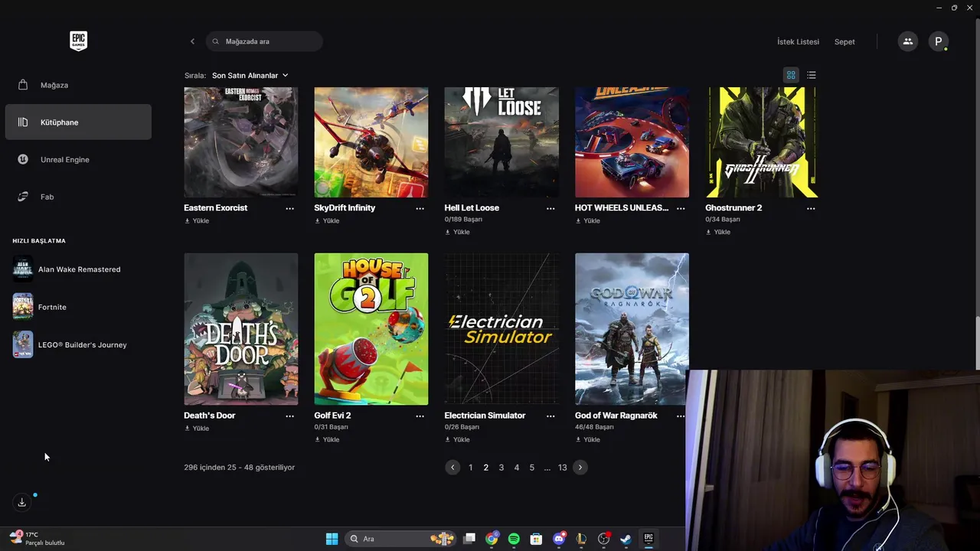
Task: Open SkyDrift Infinity cover thumbnail
Action: pos(371,142)
